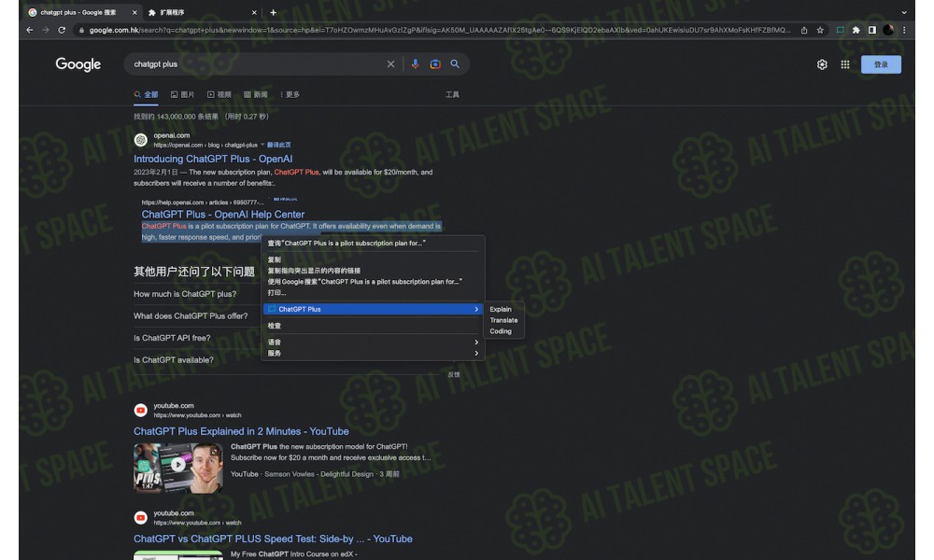Select the 全部 results tab
Screen dimensions: 934x560
[x=146, y=94]
